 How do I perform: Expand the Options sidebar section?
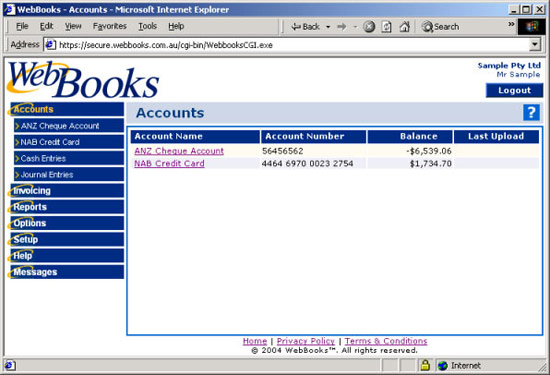coord(66,223)
